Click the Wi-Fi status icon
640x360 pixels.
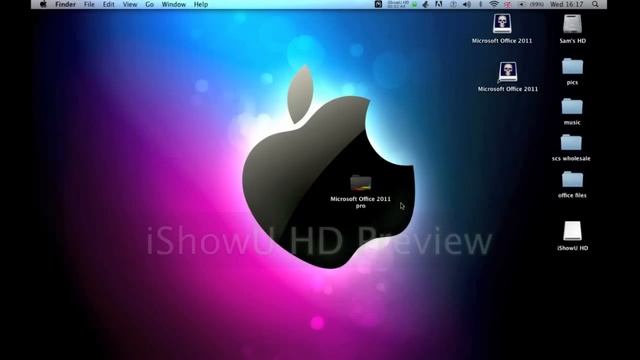494,4
